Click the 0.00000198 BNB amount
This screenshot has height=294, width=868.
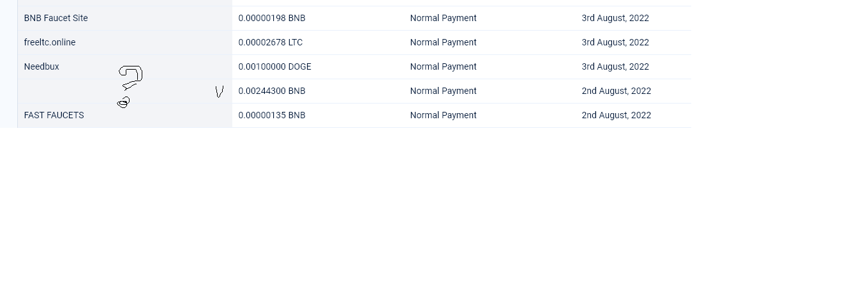pyautogui.click(x=272, y=18)
